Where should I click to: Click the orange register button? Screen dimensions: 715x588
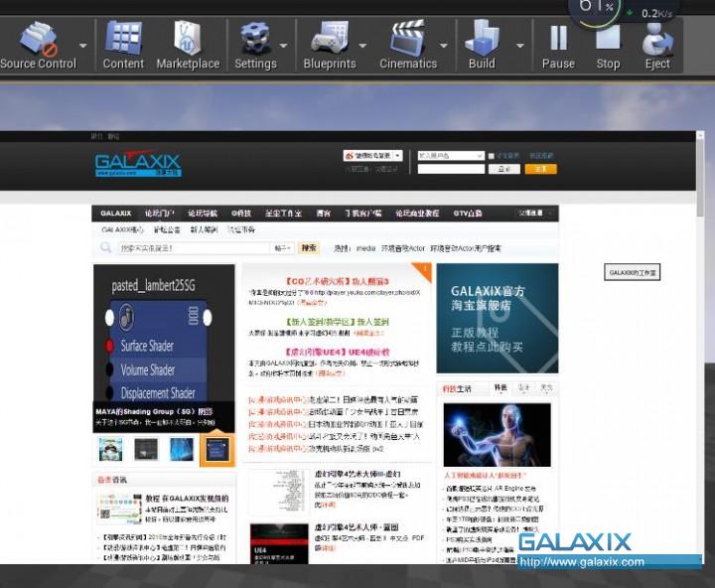click(x=540, y=170)
